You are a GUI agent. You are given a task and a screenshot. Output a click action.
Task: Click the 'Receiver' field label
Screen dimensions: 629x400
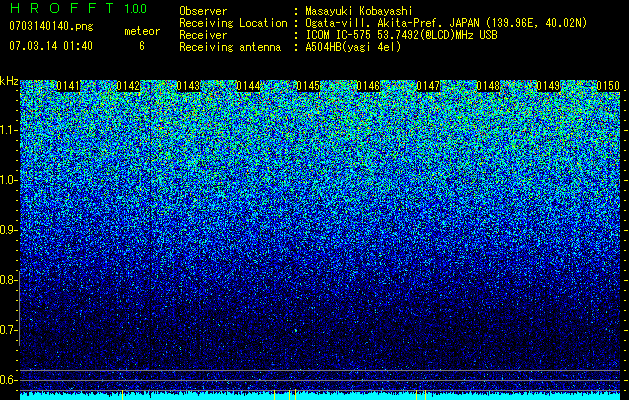point(203,35)
